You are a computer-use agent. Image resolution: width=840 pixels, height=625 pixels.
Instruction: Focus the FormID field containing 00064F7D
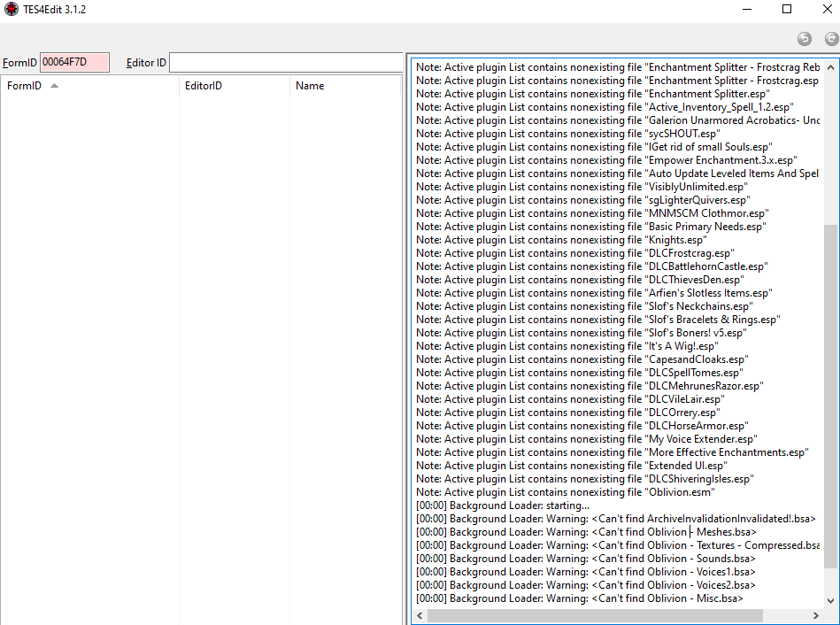(74, 62)
